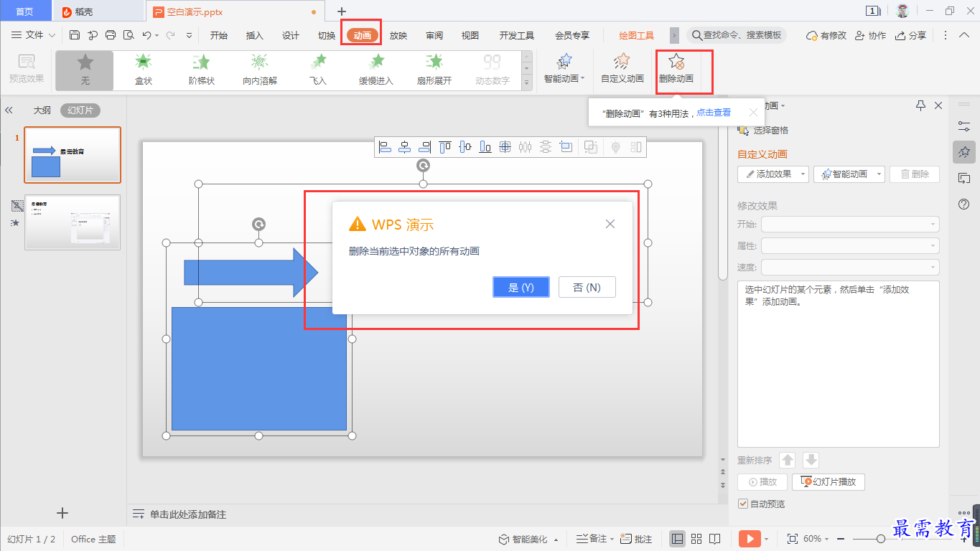Expand the 备注 dropdown arrow in status bar

click(x=610, y=539)
